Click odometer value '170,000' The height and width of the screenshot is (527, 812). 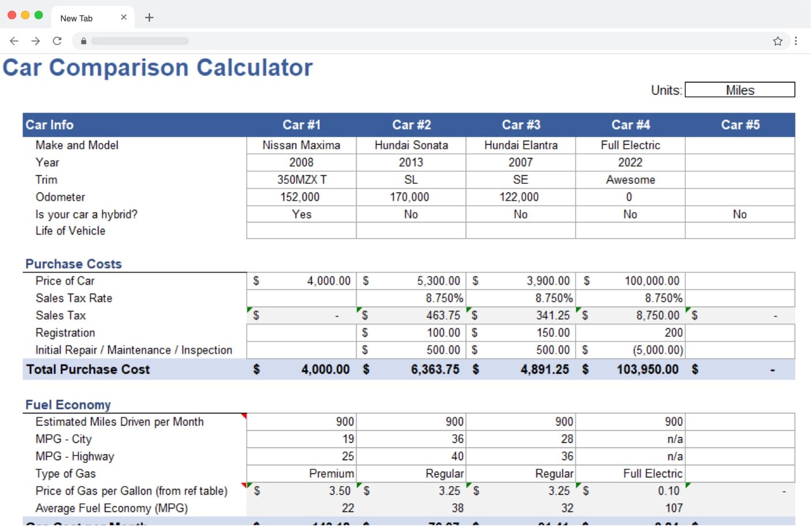click(x=411, y=197)
